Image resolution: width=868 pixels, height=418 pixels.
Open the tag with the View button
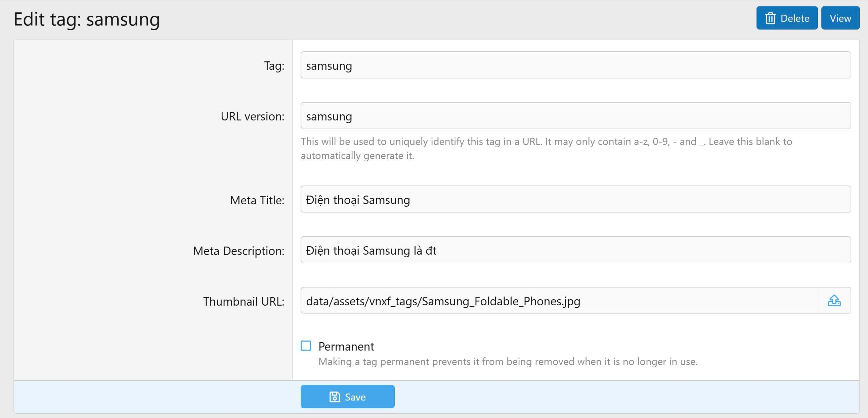[x=840, y=18]
